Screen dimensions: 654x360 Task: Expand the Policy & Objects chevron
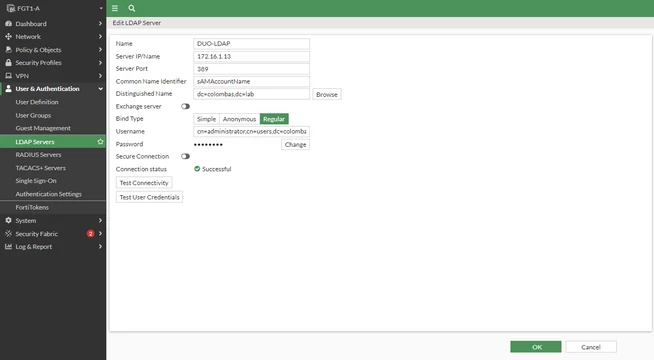[x=100, y=50]
